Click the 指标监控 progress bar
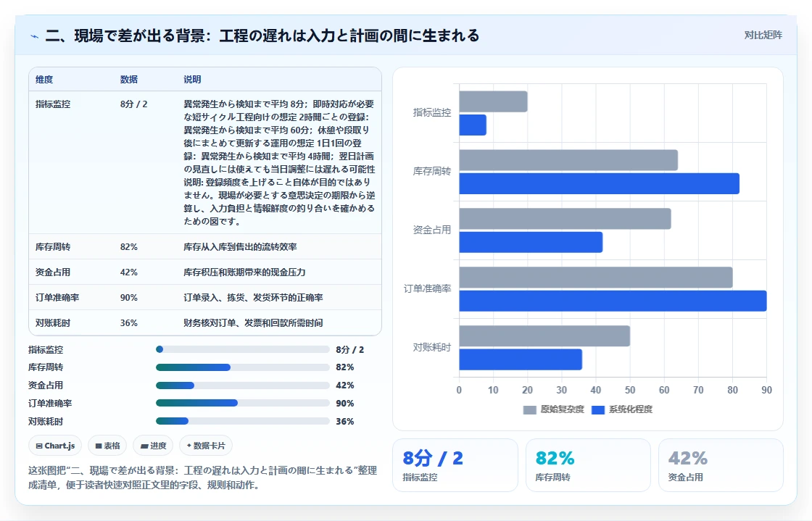 pos(242,349)
